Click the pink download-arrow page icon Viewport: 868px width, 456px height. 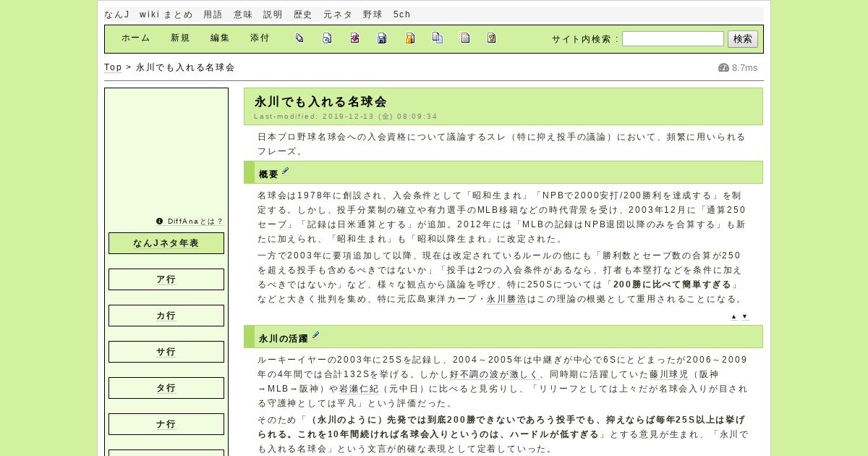pos(354,38)
